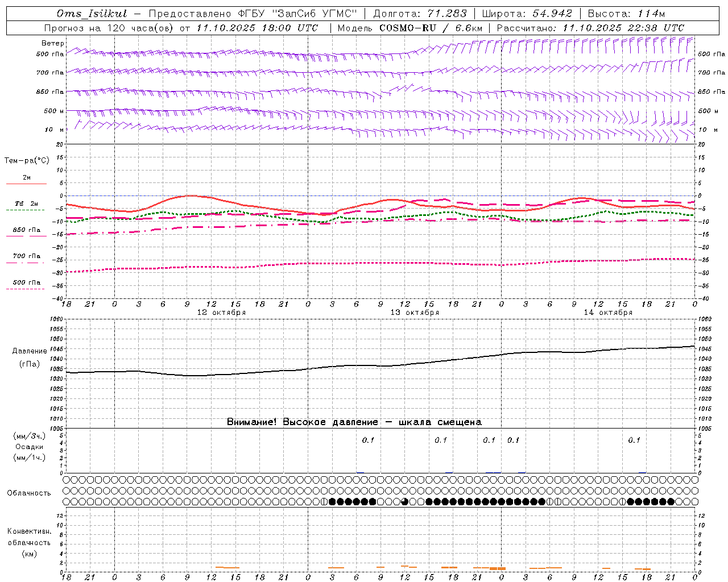This screenshot has width=728, height=582.
Task: Click the 'Конвективн.' convective cloud label
Action: pyautogui.click(x=29, y=531)
